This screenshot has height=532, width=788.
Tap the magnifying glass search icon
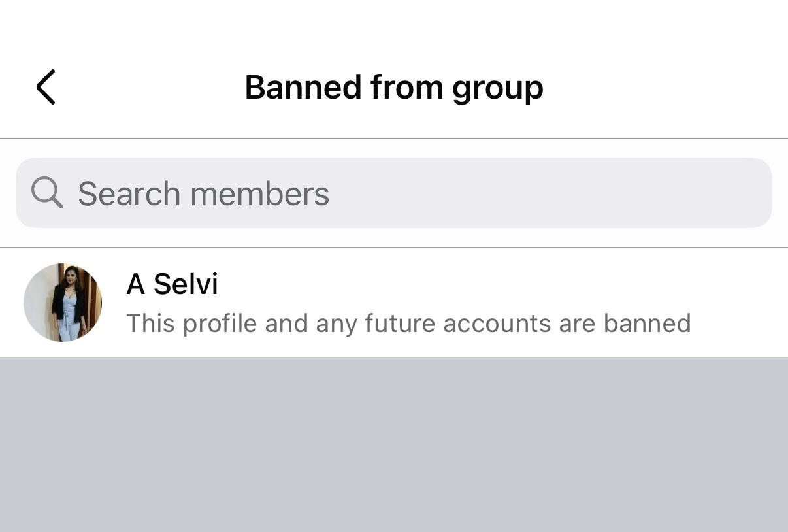[47, 193]
